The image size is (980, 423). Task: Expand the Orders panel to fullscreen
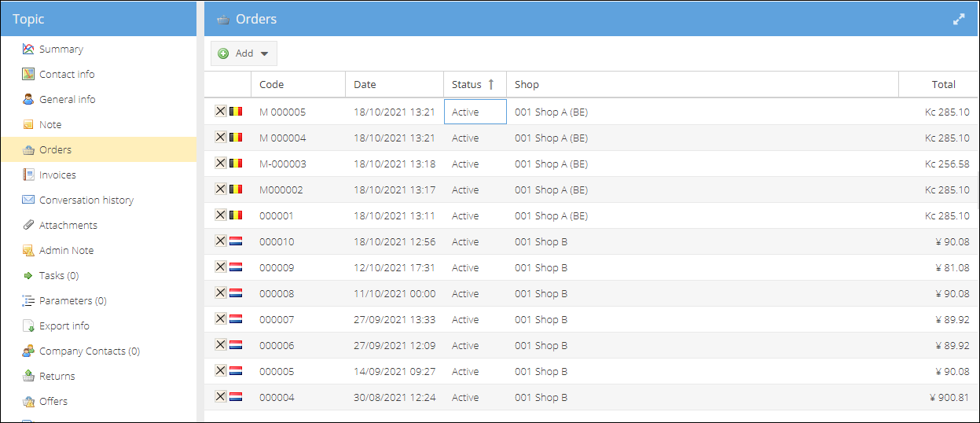point(959,19)
